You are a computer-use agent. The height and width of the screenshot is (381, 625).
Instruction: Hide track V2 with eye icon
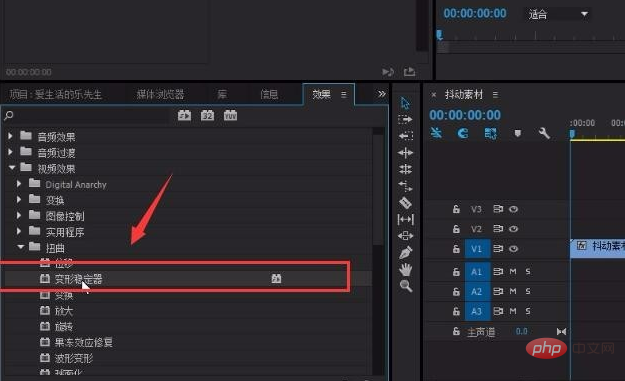pyautogui.click(x=513, y=229)
